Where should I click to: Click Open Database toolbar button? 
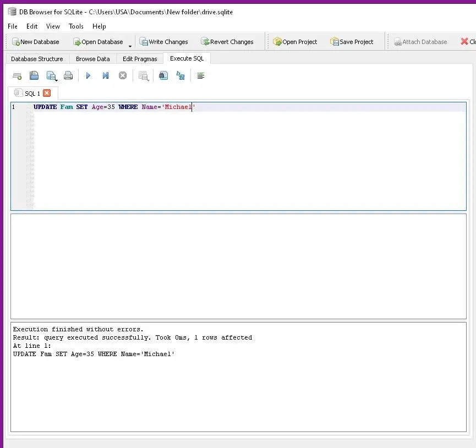[x=98, y=42]
